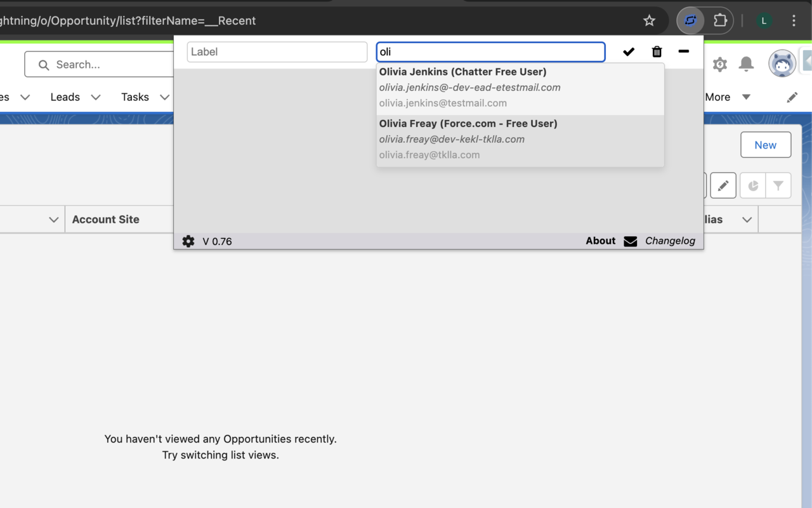Click the Account Site column header
The width and height of the screenshot is (812, 508).
click(105, 219)
